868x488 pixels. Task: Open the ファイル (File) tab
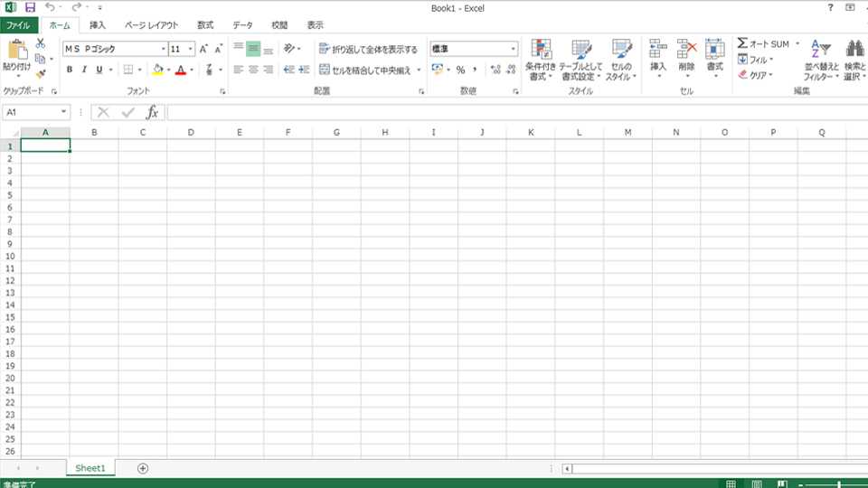point(18,25)
